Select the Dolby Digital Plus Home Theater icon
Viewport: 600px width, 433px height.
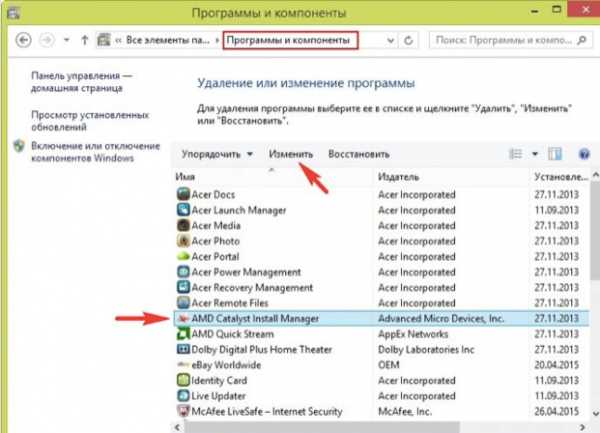[x=183, y=349]
